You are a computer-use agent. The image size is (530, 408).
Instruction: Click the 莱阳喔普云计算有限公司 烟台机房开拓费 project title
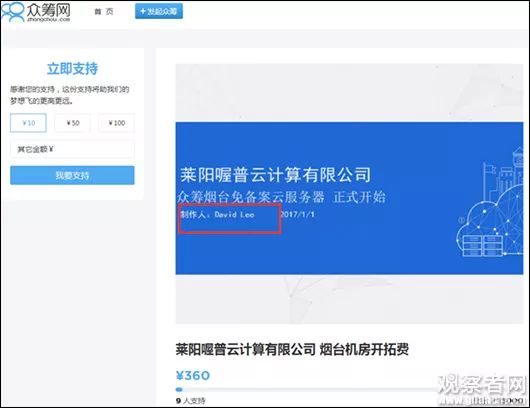292,349
